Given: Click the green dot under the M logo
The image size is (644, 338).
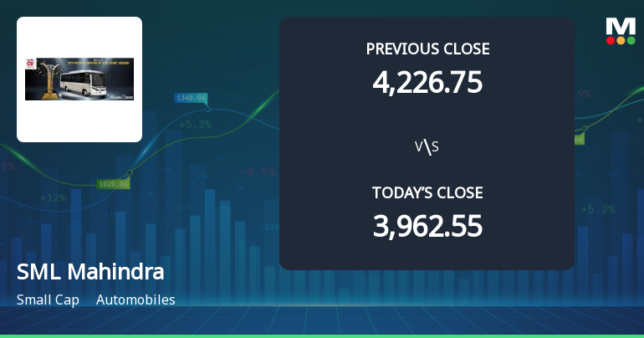Looking at the screenshot, I should point(631,40).
